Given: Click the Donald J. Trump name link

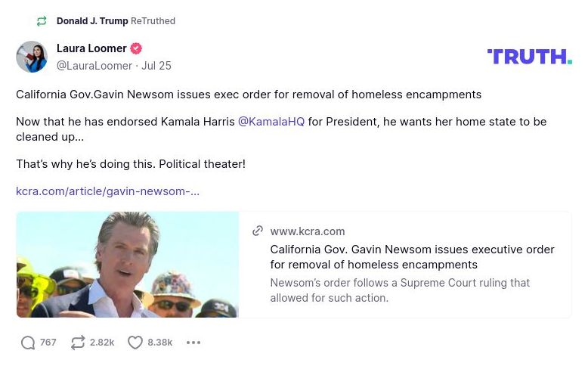Looking at the screenshot, I should pos(92,21).
